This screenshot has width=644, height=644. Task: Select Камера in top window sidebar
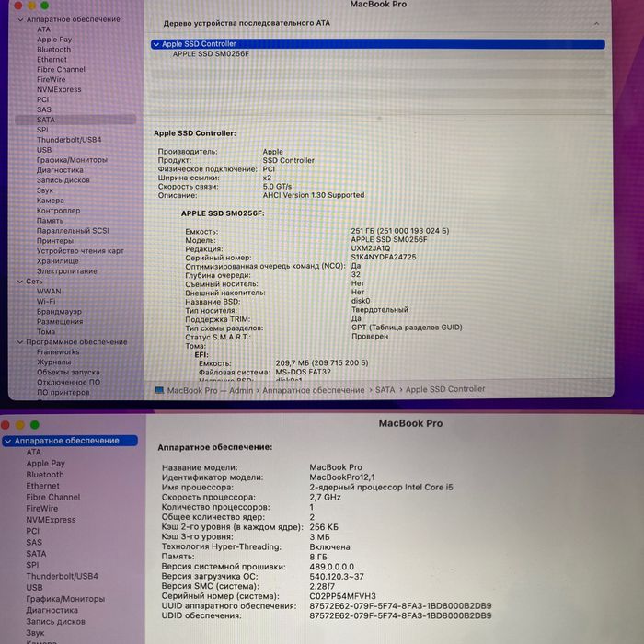click(51, 201)
